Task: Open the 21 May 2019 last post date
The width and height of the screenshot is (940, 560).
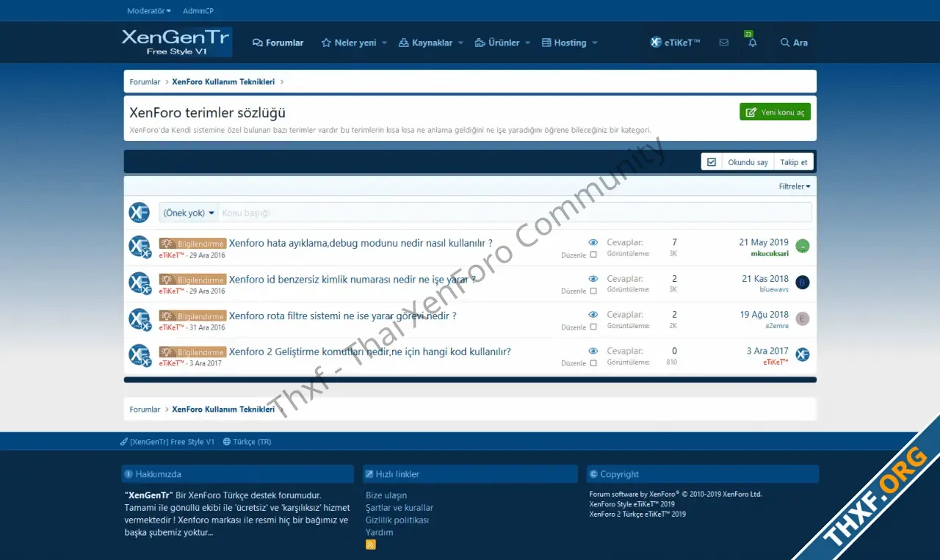Action: [764, 242]
